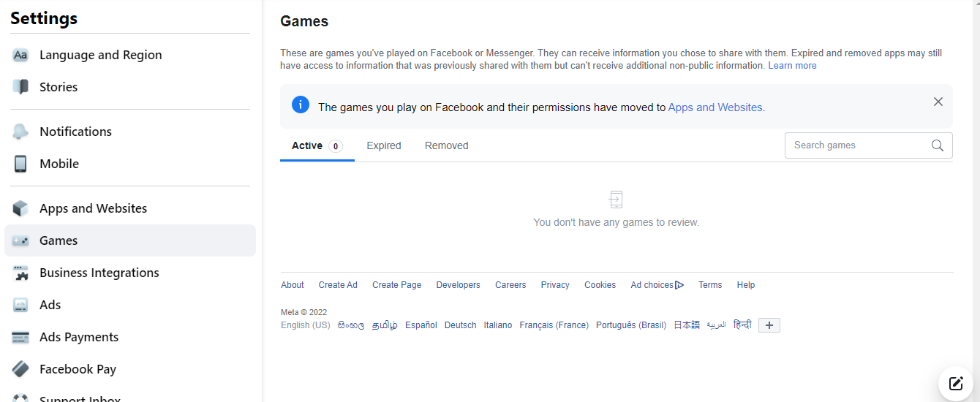Open Ads Payments settings

tap(130, 337)
